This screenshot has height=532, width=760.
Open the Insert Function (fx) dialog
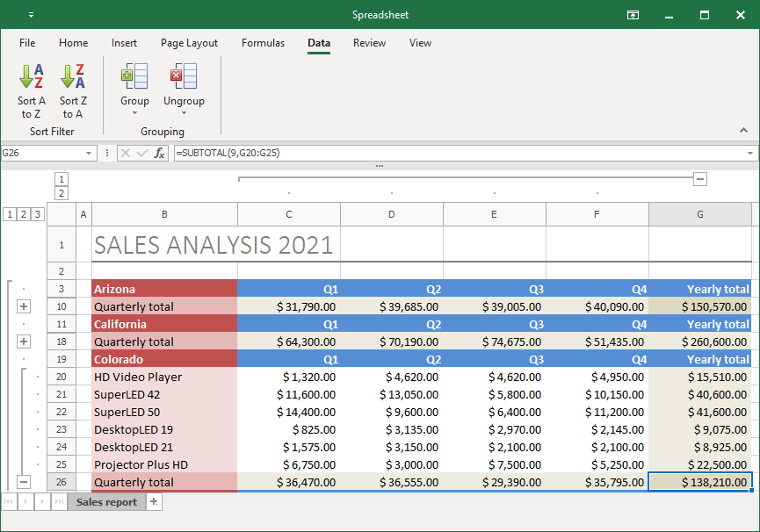158,153
